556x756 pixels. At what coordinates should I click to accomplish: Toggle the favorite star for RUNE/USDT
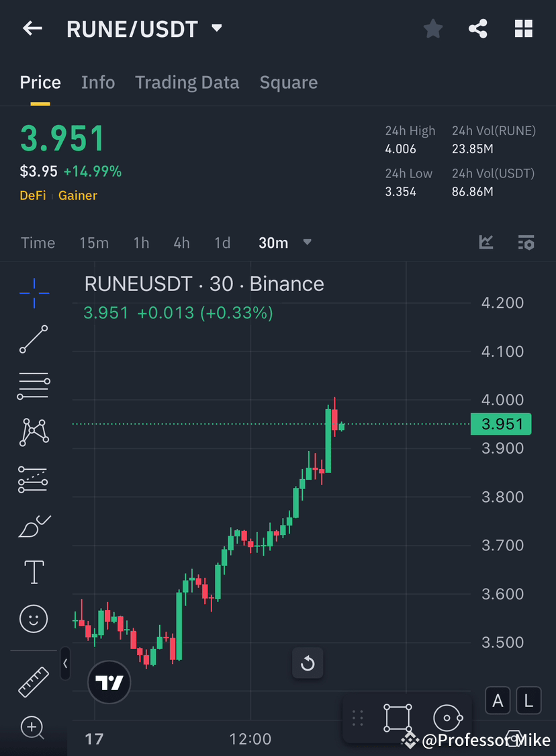coord(432,28)
